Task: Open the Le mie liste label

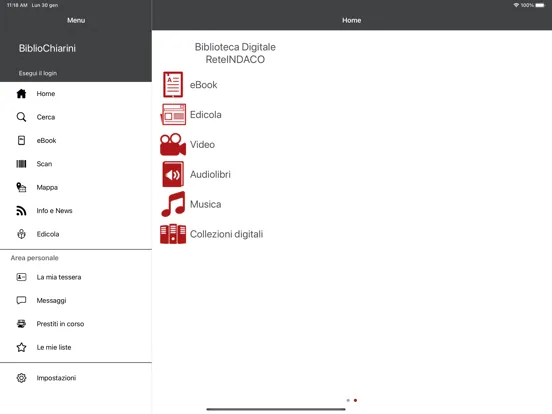Action: click(54, 347)
